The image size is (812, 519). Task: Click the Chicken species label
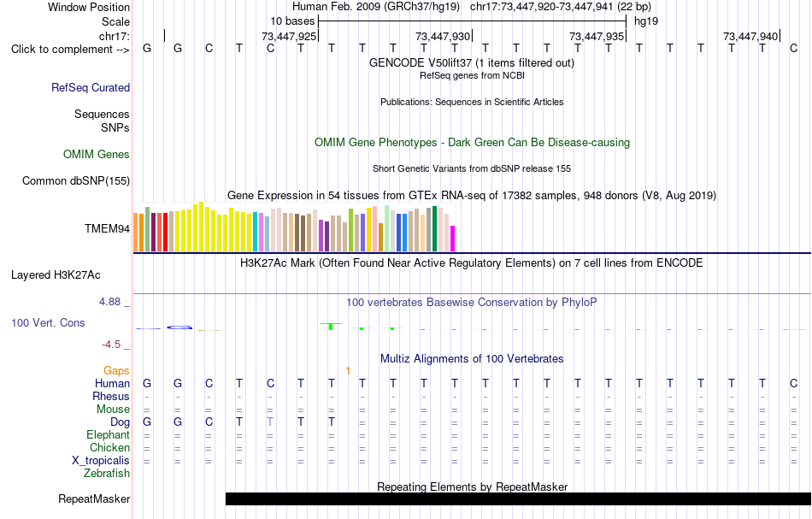click(x=109, y=447)
